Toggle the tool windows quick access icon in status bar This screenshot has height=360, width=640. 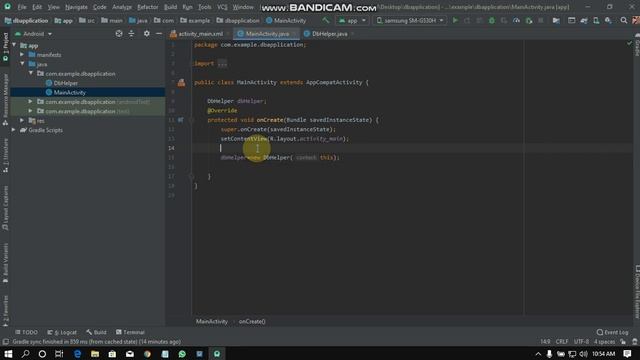(5, 342)
